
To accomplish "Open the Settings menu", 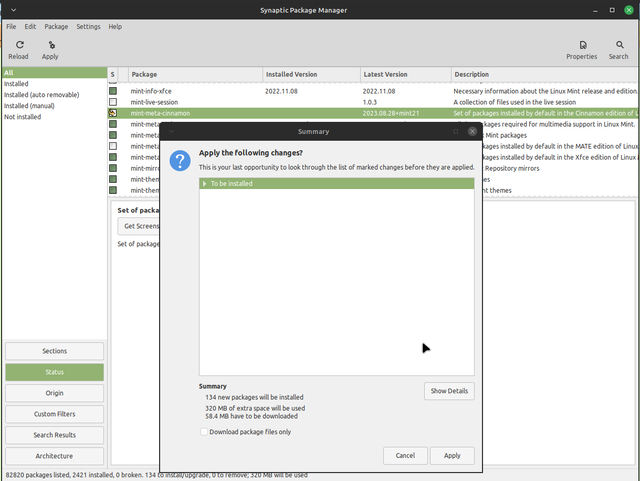I will point(88,27).
